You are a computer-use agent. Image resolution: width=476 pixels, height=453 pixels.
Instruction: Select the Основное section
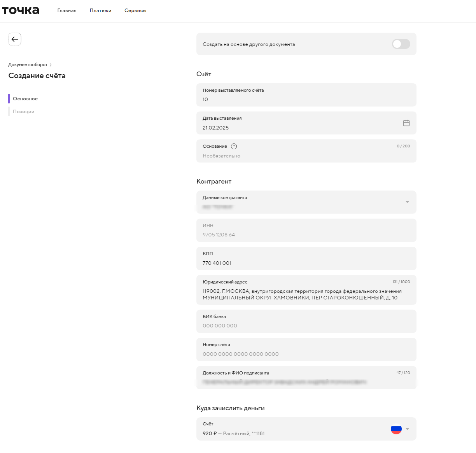(25, 98)
